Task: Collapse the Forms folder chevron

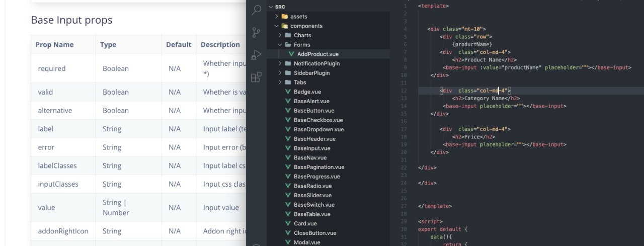Action: [x=280, y=45]
